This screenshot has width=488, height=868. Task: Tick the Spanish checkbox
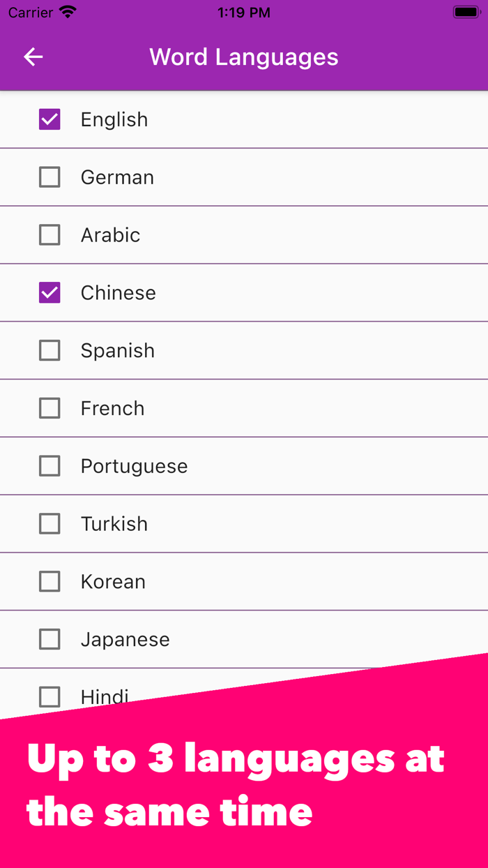(x=49, y=350)
